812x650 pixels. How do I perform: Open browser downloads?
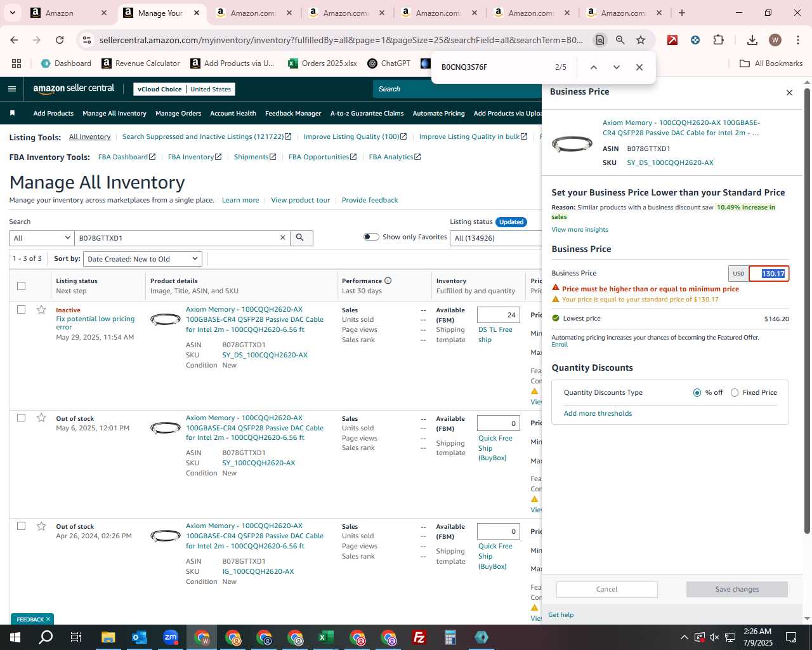752,40
